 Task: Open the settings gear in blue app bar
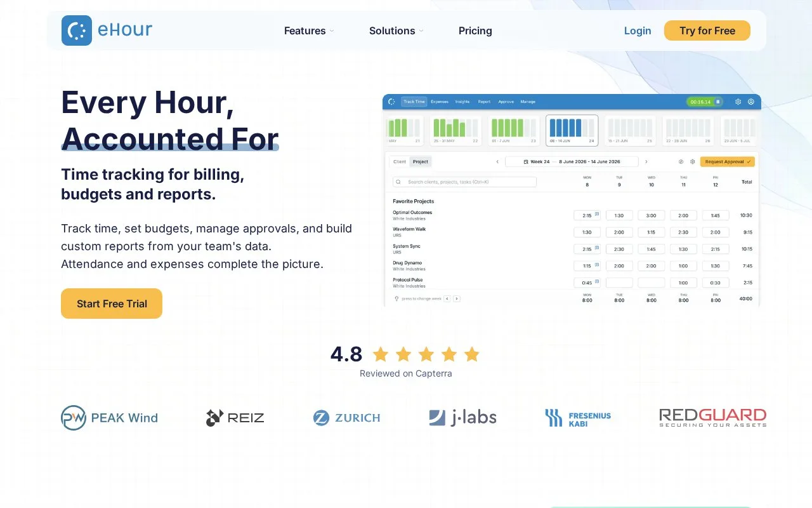click(738, 102)
